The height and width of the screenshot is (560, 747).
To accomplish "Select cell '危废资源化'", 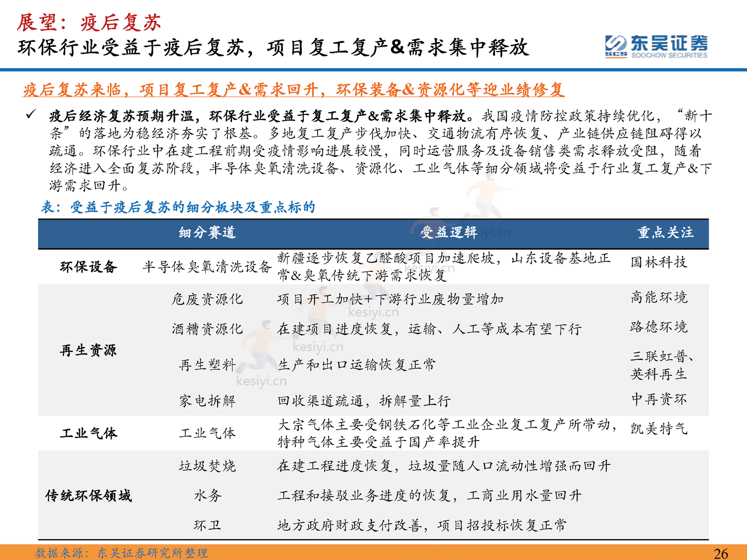I will (207, 299).
